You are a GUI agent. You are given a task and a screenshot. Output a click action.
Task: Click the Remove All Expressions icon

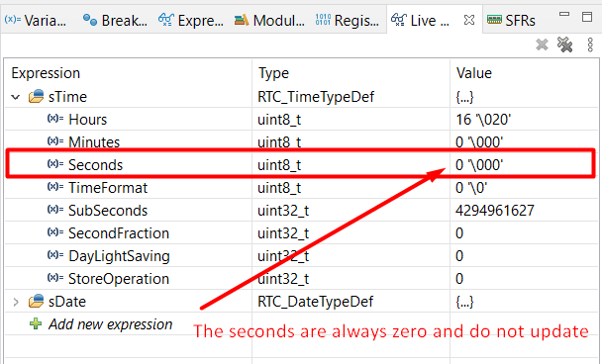coord(564,45)
